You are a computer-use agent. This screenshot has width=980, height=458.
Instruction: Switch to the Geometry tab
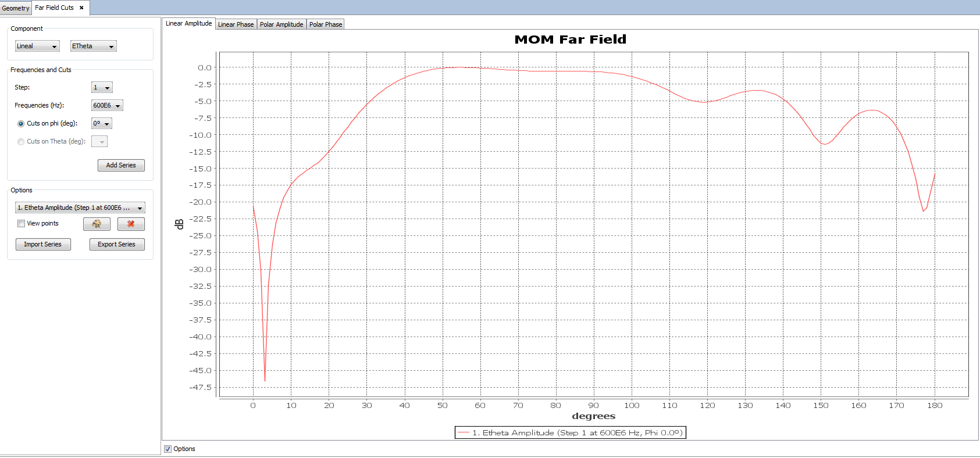(x=15, y=8)
